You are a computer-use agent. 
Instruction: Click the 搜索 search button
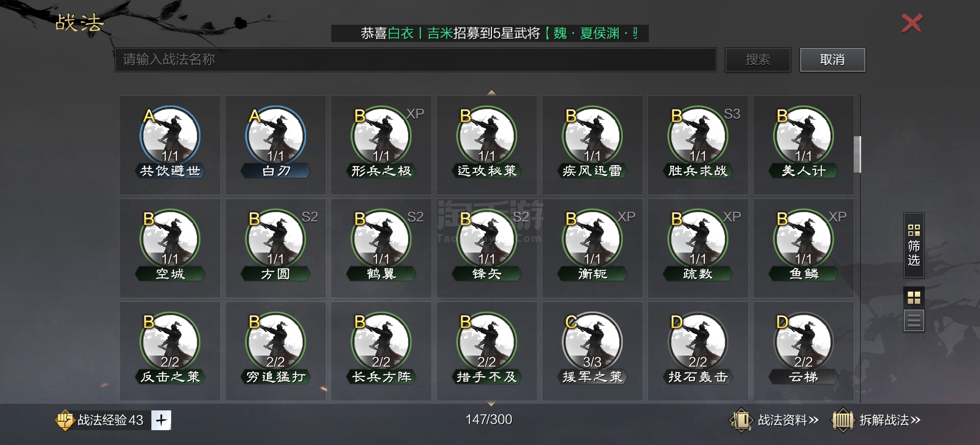(758, 60)
